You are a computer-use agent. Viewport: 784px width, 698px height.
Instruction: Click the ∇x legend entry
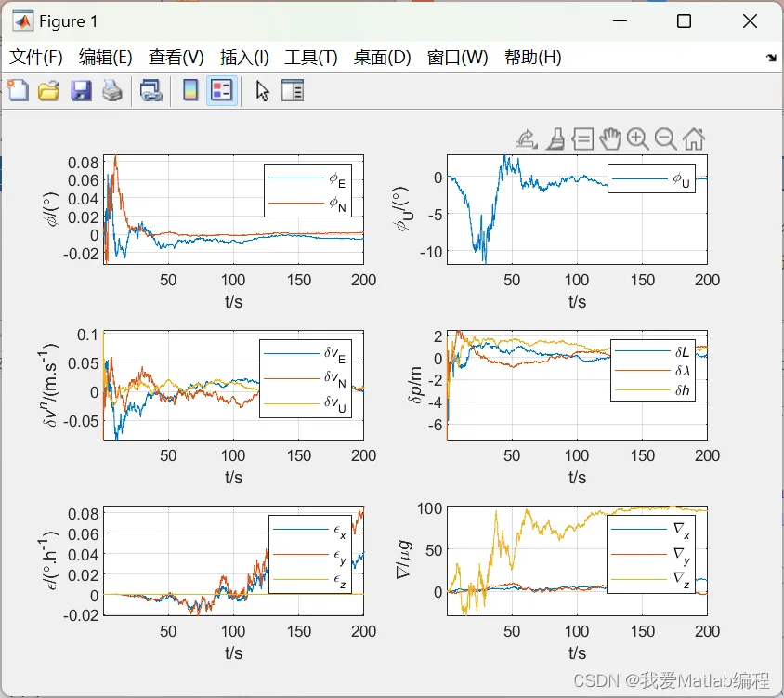tap(651, 531)
